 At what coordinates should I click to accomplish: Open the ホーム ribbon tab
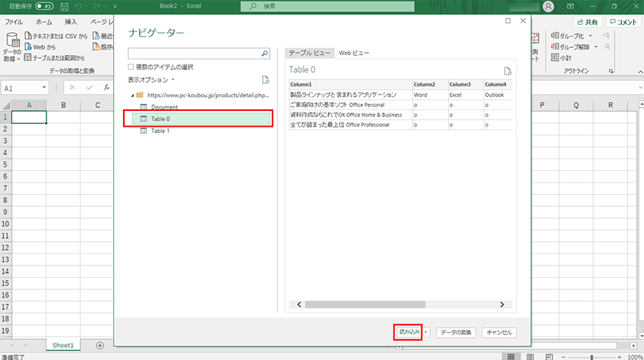[x=44, y=21]
